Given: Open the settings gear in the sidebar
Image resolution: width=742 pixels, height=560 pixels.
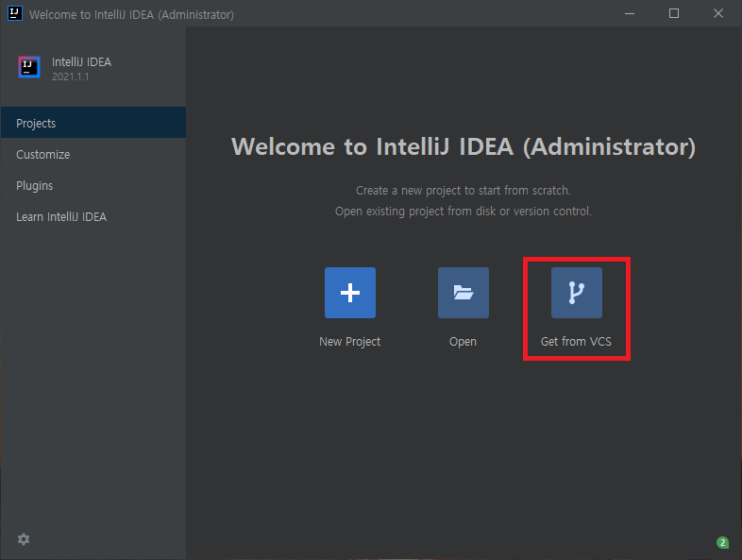Looking at the screenshot, I should point(24,539).
